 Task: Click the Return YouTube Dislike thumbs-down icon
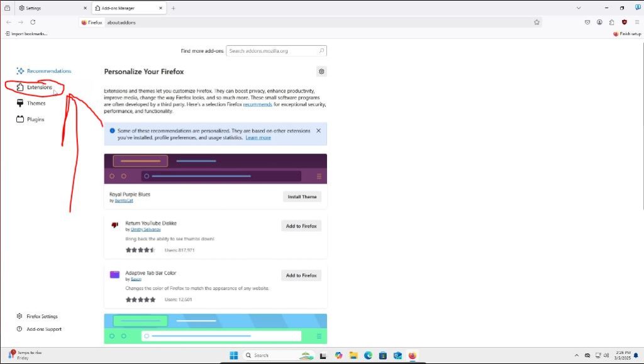click(114, 225)
